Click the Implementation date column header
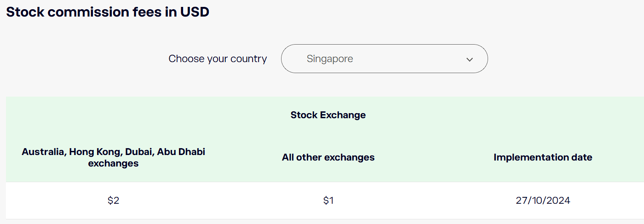The image size is (644, 224). [543, 157]
